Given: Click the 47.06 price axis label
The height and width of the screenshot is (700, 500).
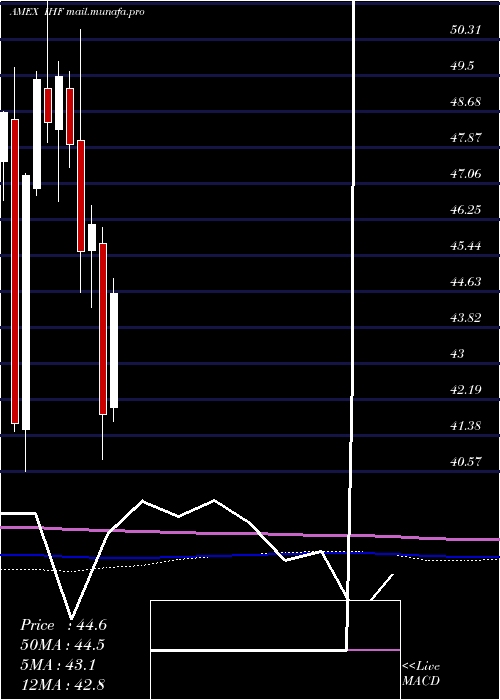Looking at the screenshot, I should point(466,174).
